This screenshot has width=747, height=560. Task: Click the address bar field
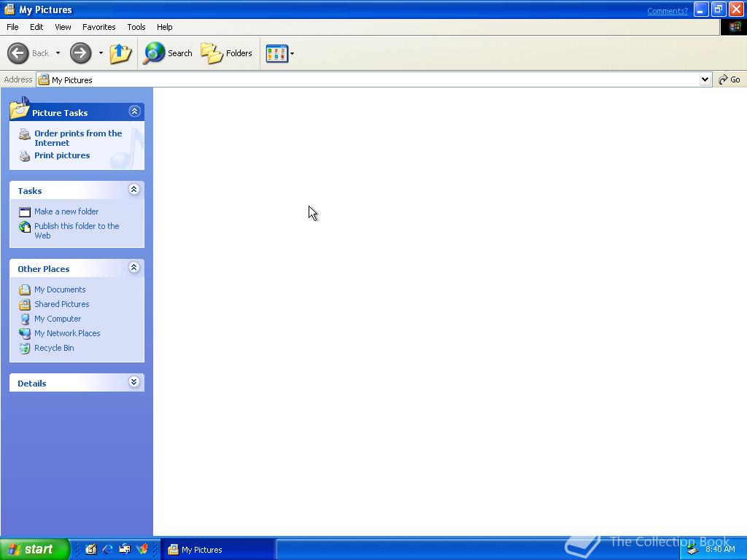(x=368, y=80)
